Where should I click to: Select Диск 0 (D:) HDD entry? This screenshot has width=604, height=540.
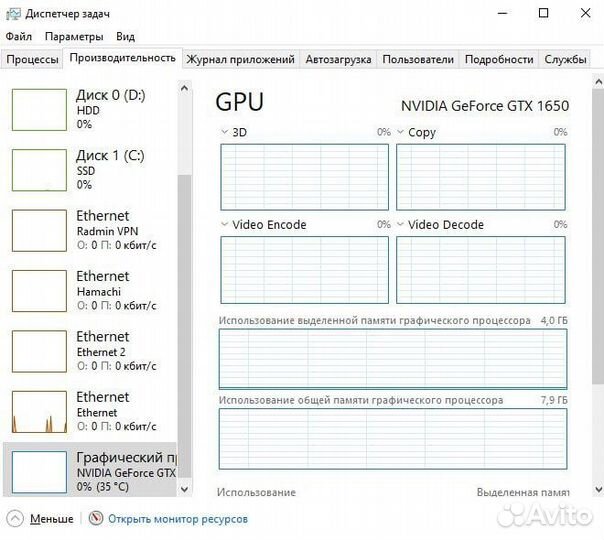tap(89, 110)
